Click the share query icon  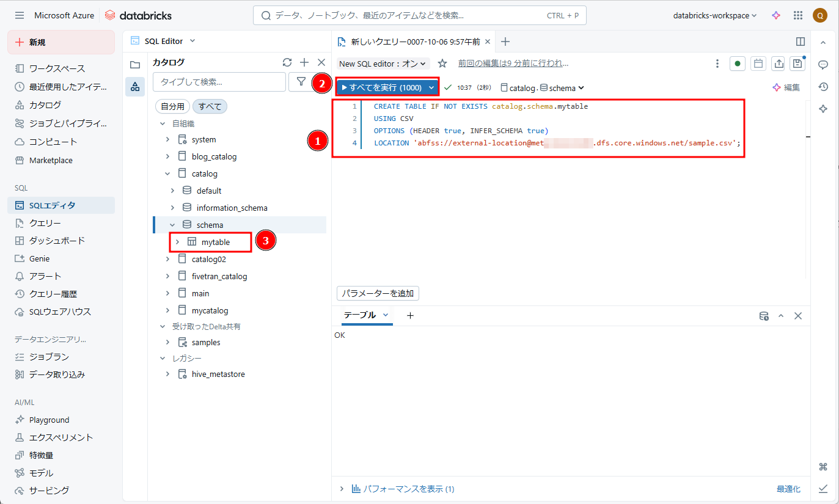[778, 64]
